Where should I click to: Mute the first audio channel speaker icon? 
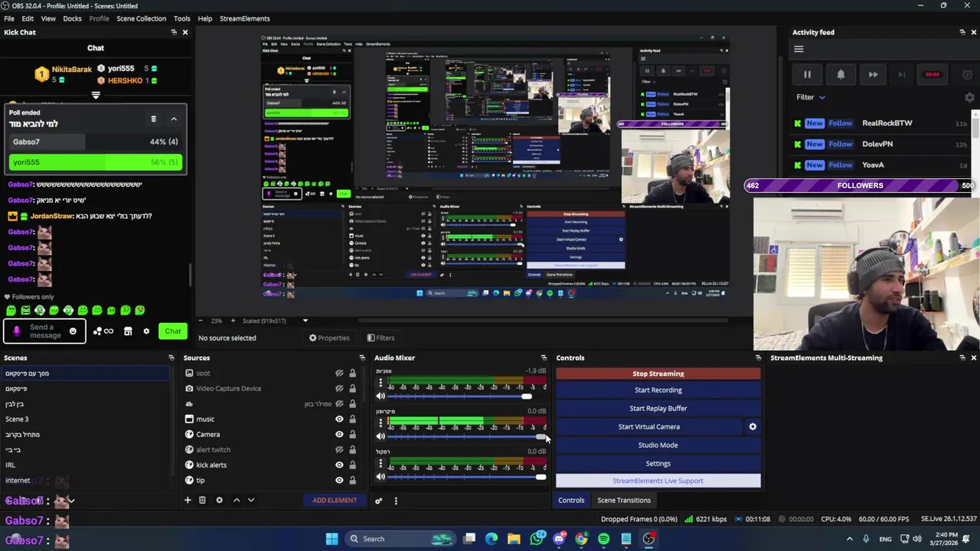pos(381,396)
